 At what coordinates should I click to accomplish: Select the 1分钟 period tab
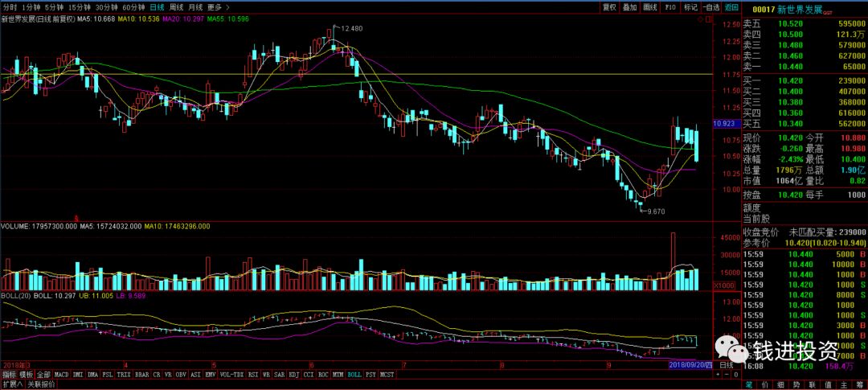click(x=31, y=7)
